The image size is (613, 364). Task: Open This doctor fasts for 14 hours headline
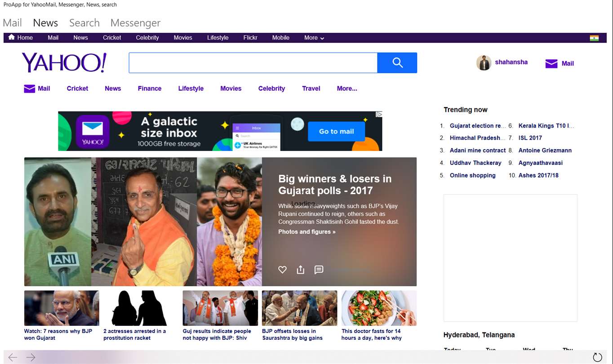pyautogui.click(x=372, y=334)
